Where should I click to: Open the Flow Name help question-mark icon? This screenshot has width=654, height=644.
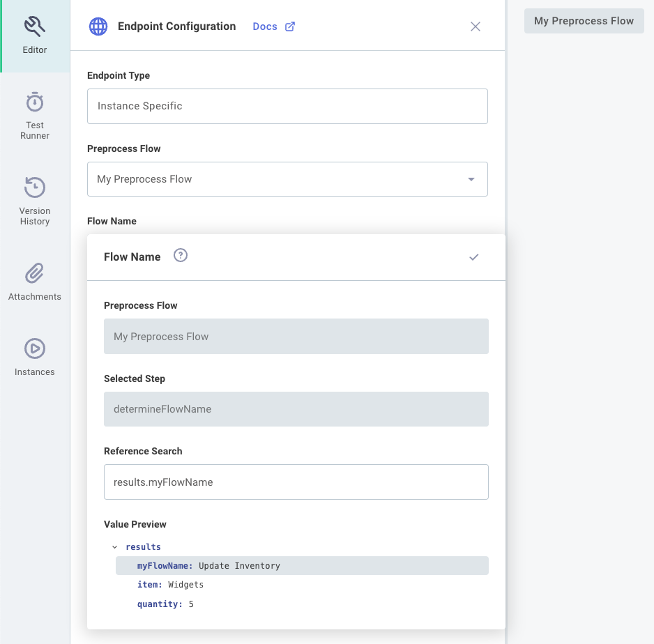pyautogui.click(x=181, y=255)
